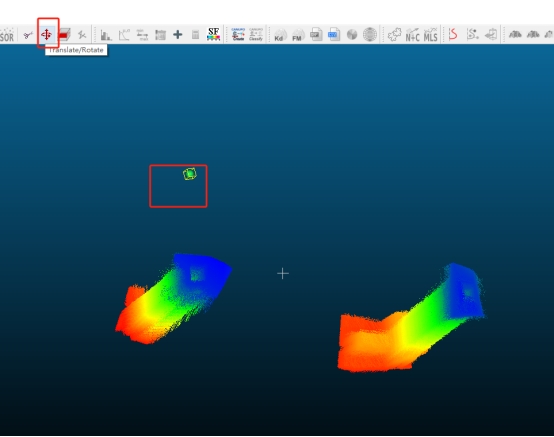Click the puzzle piece plugin icon

394,35
